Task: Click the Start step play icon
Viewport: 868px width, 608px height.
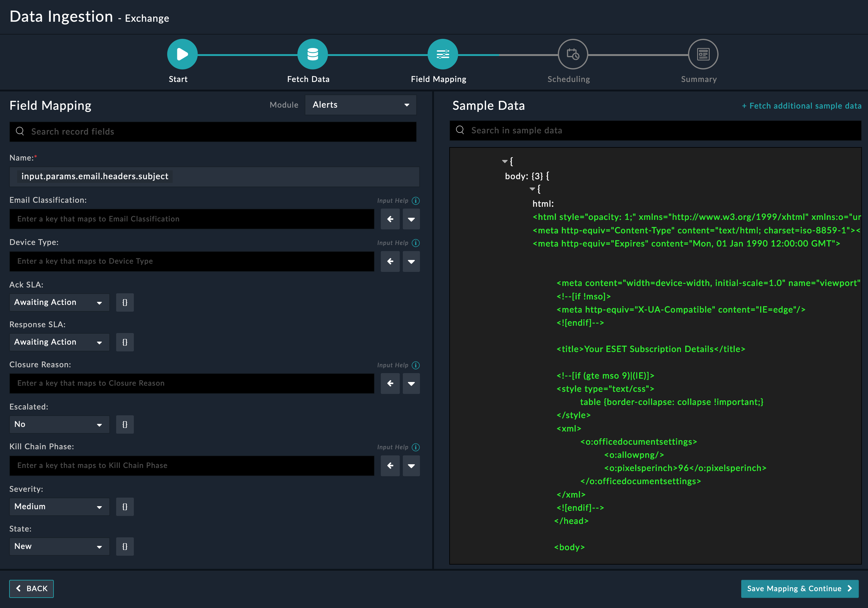Action: (182, 54)
